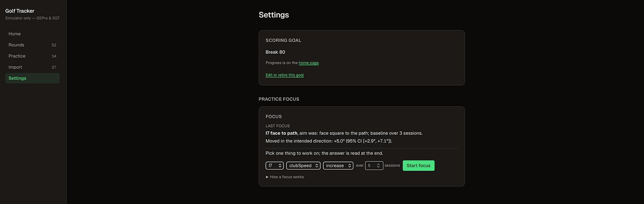Open the Practice section
This screenshot has height=204, width=644.
tap(32, 56)
